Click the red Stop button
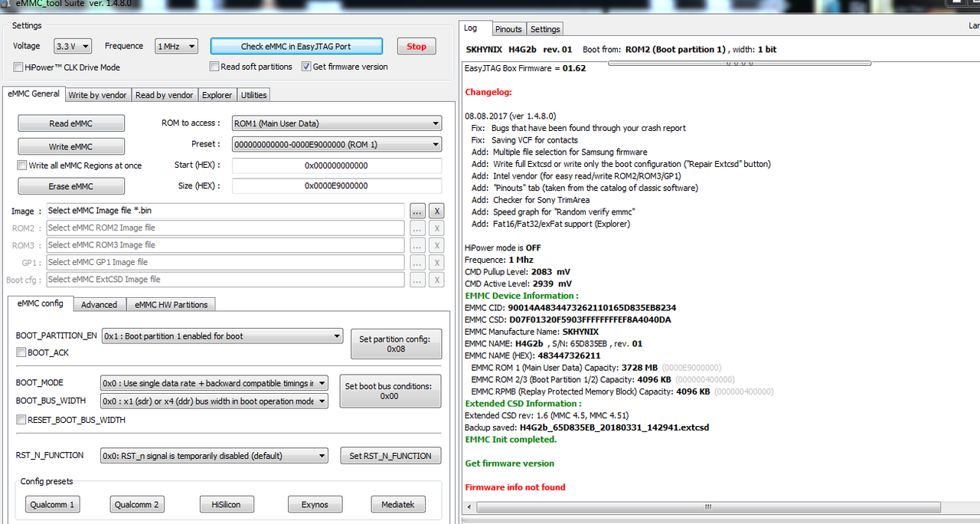Screen dimensions: 980x524 [x=416, y=46]
